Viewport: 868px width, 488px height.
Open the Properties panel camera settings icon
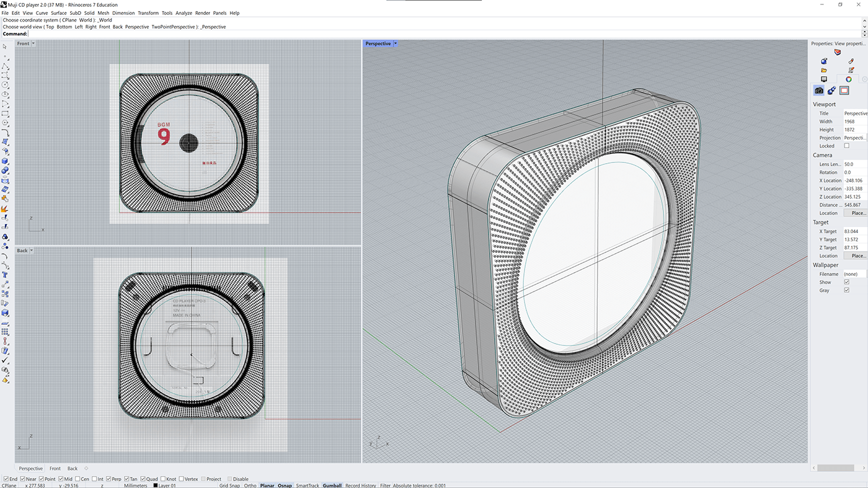coord(818,90)
